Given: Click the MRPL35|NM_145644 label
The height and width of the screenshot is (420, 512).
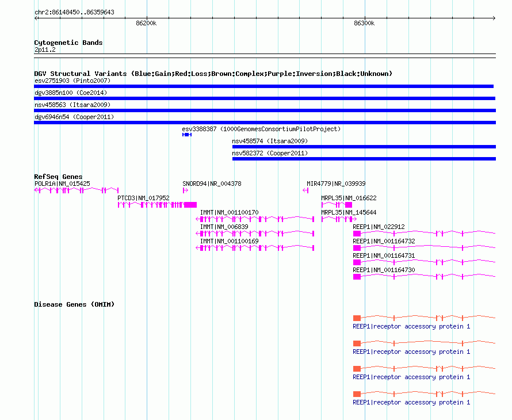Looking at the screenshot, I should 349,213.
